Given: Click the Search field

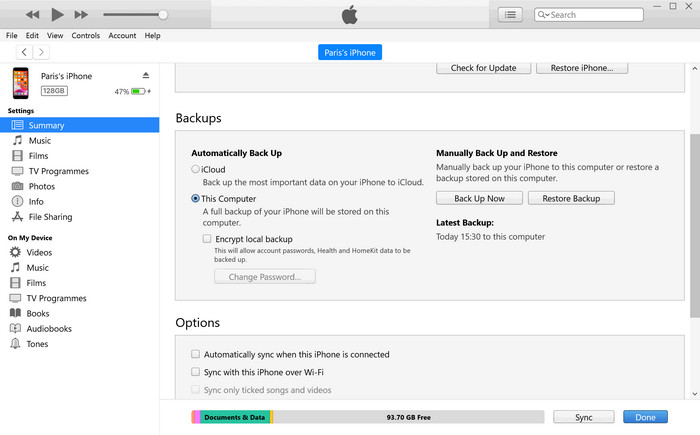Looking at the screenshot, I should (x=588, y=15).
